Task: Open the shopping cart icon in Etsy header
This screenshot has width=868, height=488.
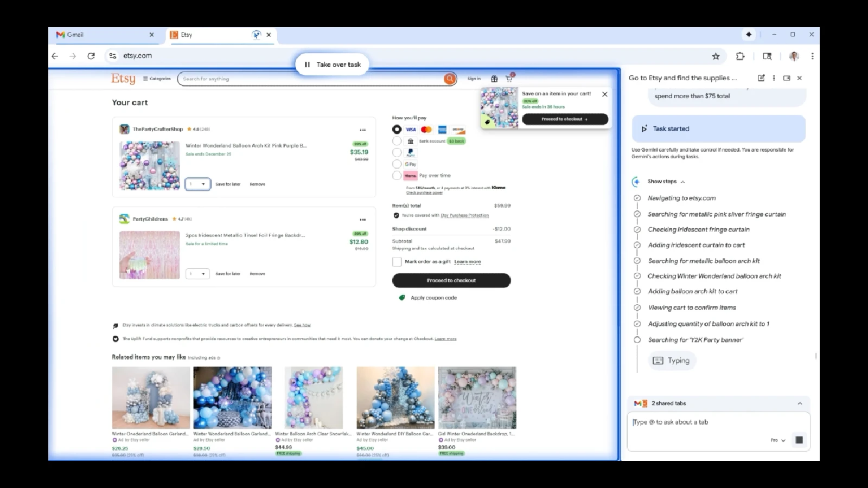Action: [x=509, y=79]
